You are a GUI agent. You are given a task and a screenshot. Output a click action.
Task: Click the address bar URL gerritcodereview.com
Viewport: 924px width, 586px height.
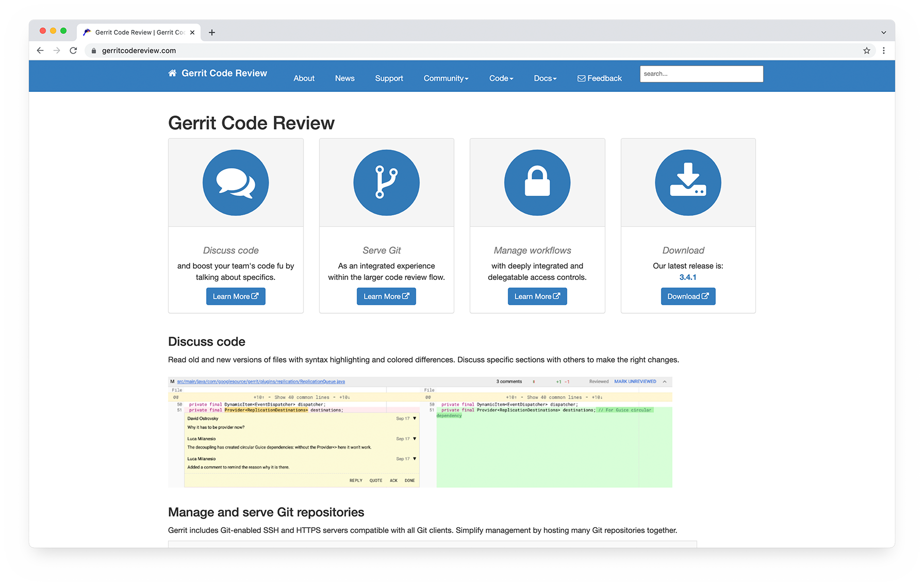coord(139,51)
